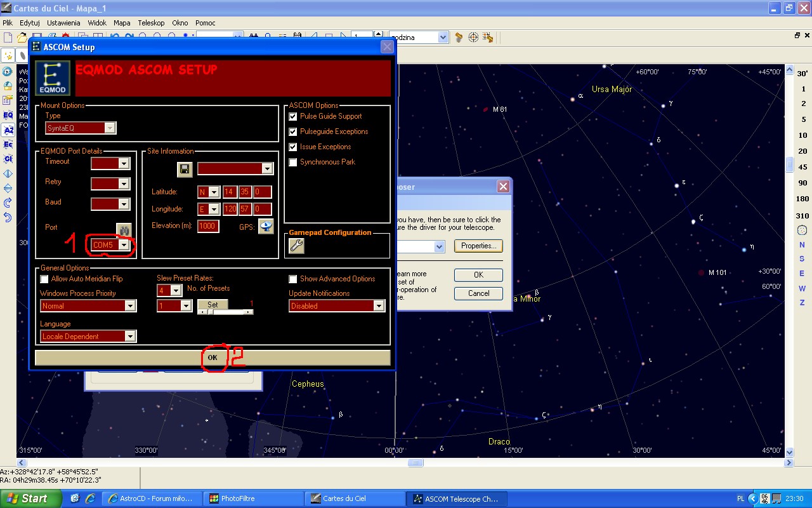Look to Zenith with Z icon
The height and width of the screenshot is (508, 812).
point(802,303)
